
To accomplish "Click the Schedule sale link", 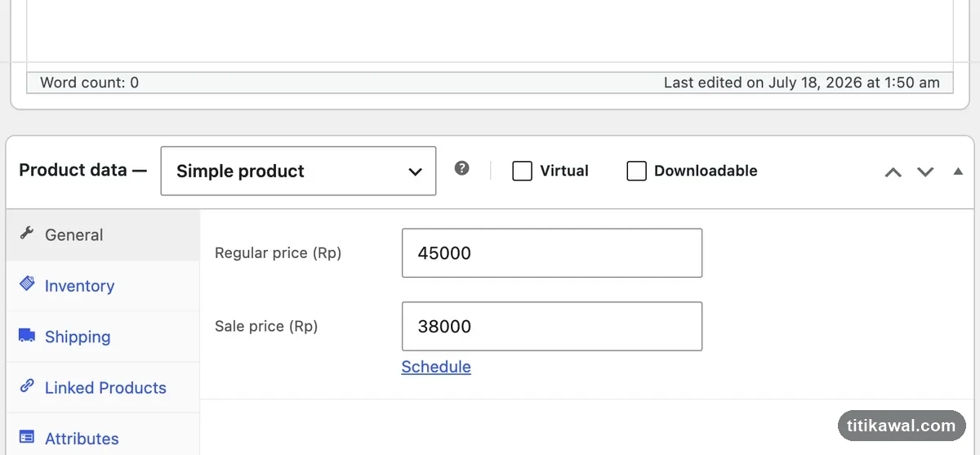I will pos(436,367).
